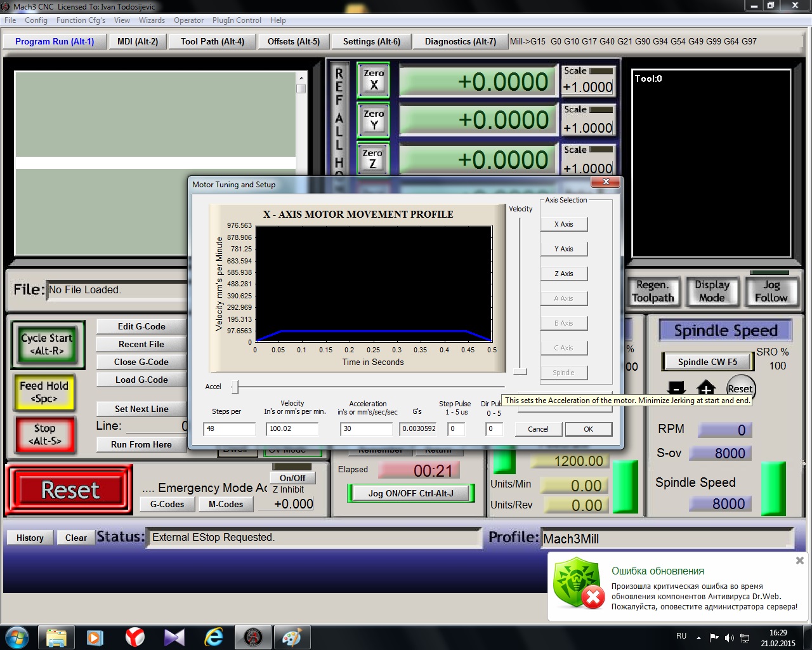Click Regen. Toolpath button
Viewport: 812px width, 650px height.
click(653, 291)
